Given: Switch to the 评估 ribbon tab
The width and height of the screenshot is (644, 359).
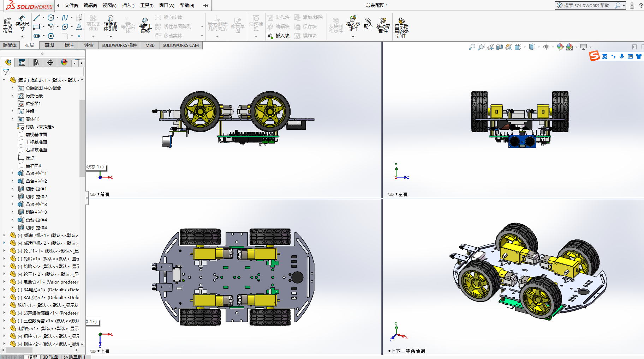Looking at the screenshot, I should (x=89, y=45).
